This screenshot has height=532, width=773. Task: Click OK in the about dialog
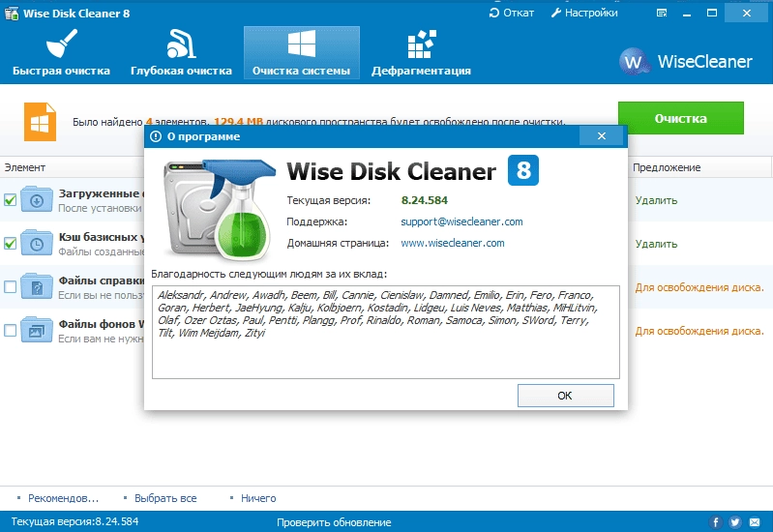[x=565, y=396]
